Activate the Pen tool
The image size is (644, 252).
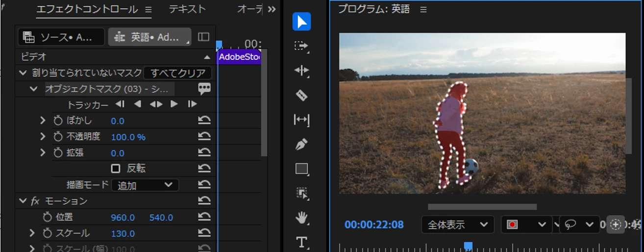302,145
